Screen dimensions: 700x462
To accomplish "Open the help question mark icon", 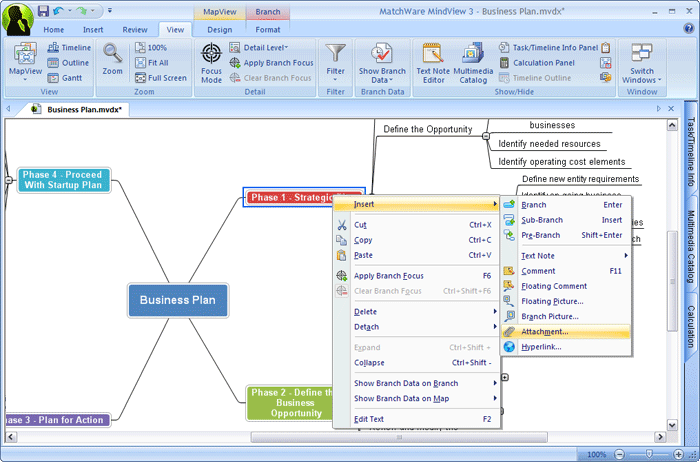I will tap(688, 29).
